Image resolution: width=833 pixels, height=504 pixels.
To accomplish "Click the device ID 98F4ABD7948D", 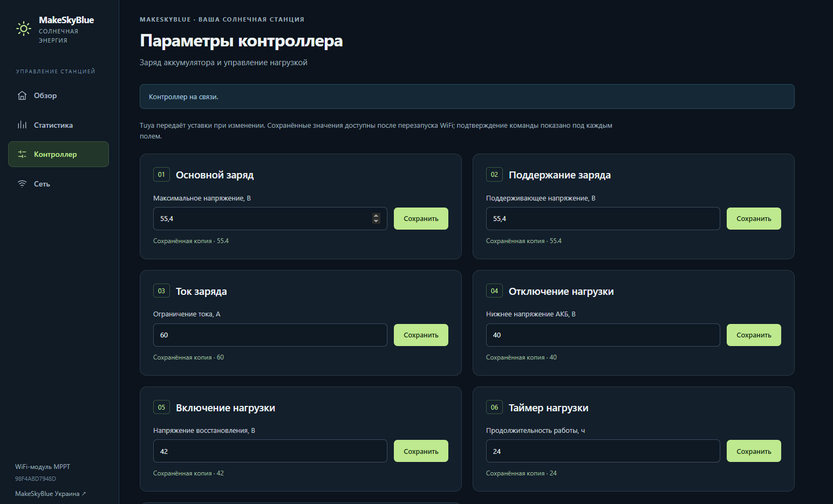I will click(x=36, y=479).
